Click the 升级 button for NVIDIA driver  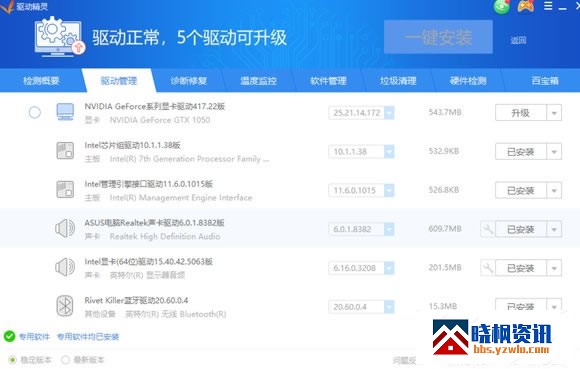pos(521,113)
